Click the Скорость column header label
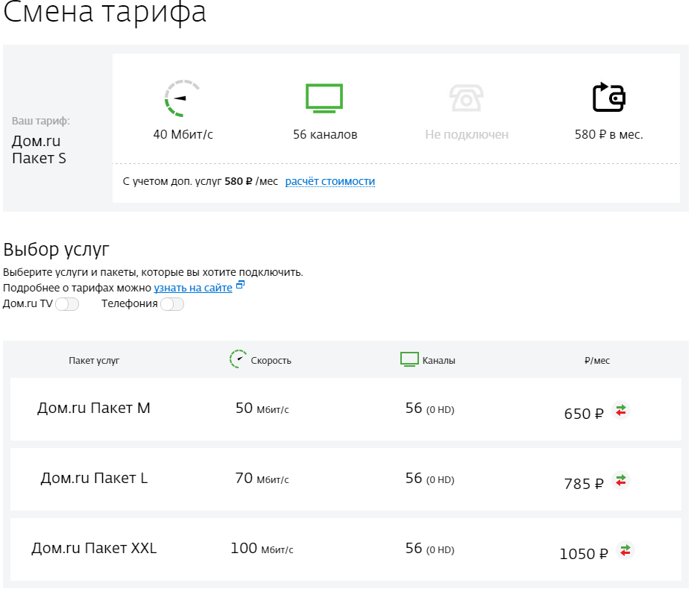700x615 pixels. (271, 361)
